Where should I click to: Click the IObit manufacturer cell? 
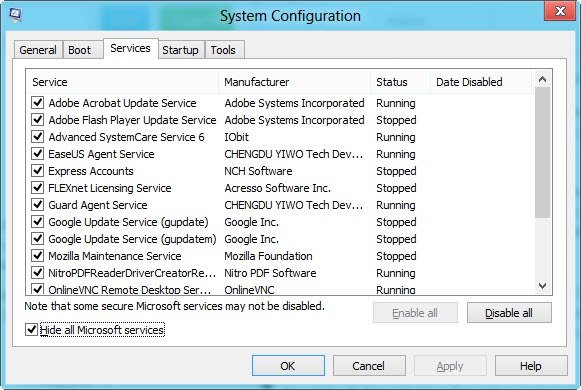[x=236, y=137]
